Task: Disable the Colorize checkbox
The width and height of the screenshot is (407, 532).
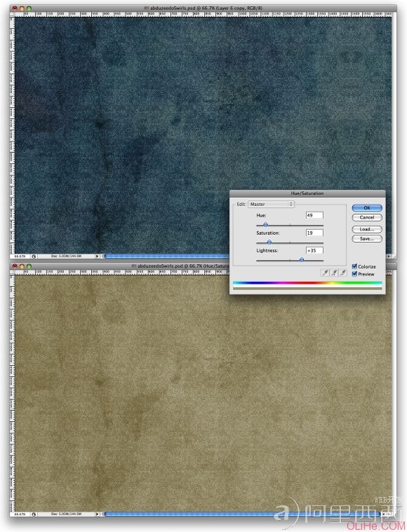Action: click(354, 266)
